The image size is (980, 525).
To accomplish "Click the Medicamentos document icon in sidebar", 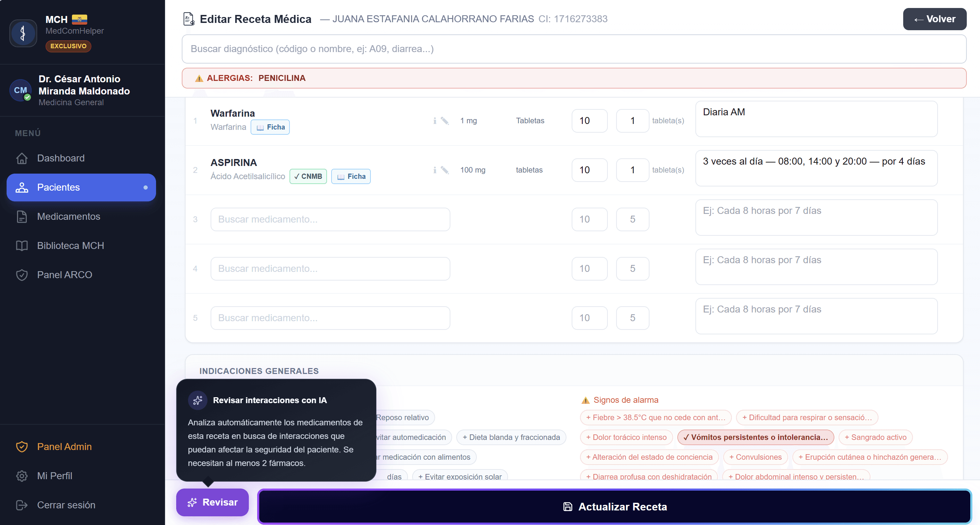I will click(22, 216).
